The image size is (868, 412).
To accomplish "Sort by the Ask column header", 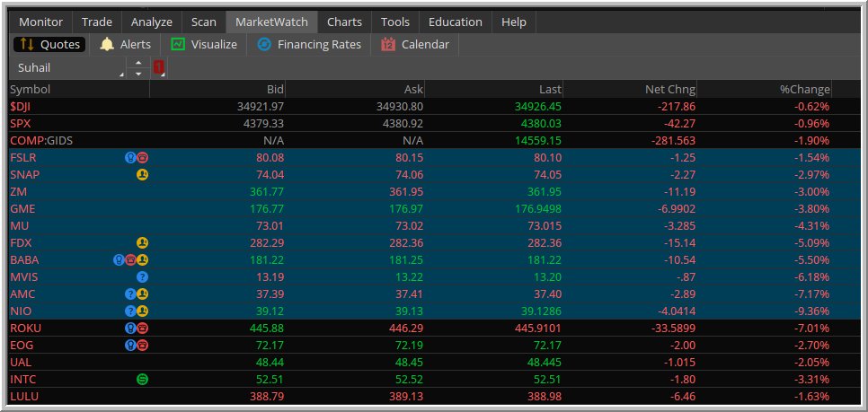I will (356, 89).
